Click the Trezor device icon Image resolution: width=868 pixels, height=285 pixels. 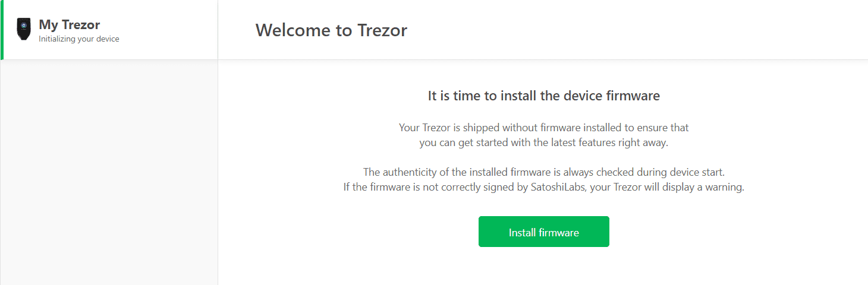(23, 30)
